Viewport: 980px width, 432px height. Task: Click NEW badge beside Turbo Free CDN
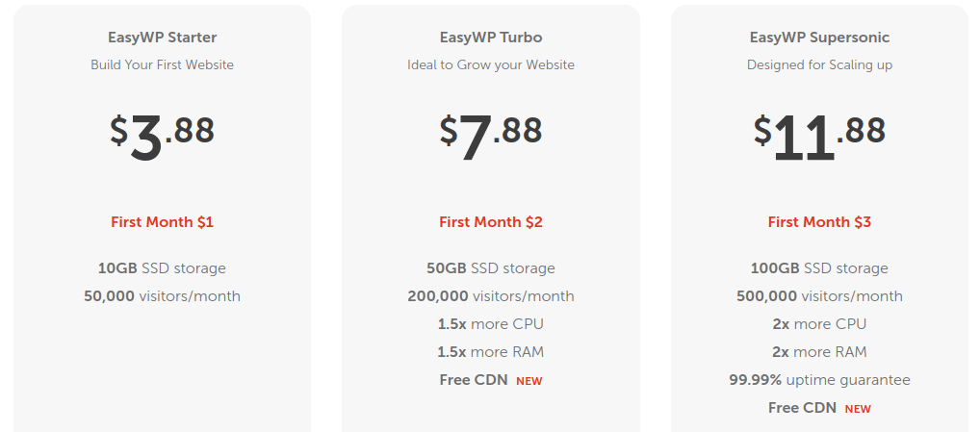[x=529, y=381]
